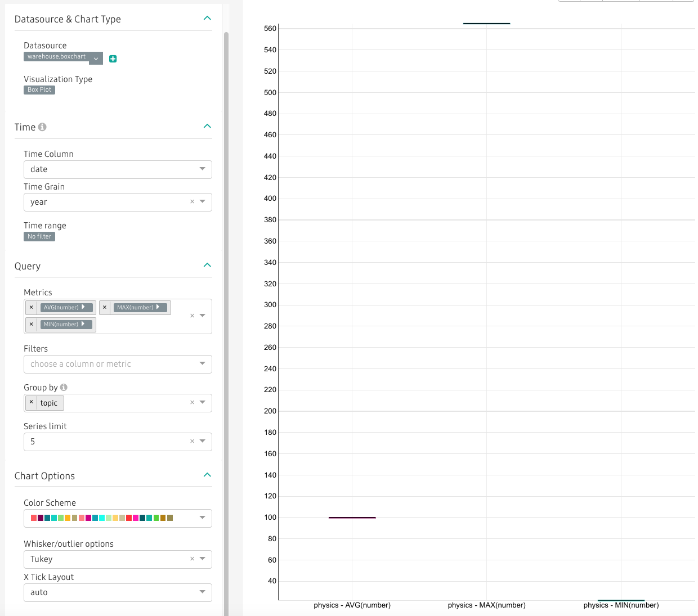Expand the MAX(number) metric arrow

pyautogui.click(x=158, y=307)
